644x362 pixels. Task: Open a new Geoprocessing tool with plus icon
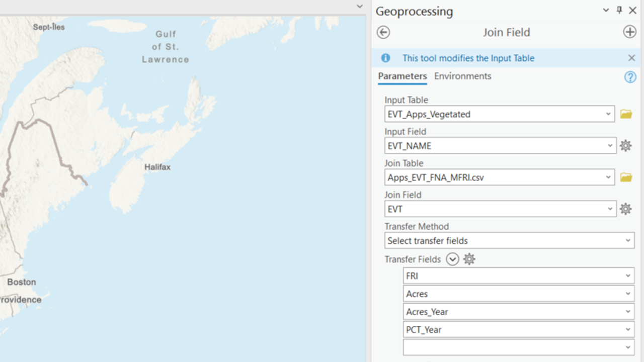629,31
